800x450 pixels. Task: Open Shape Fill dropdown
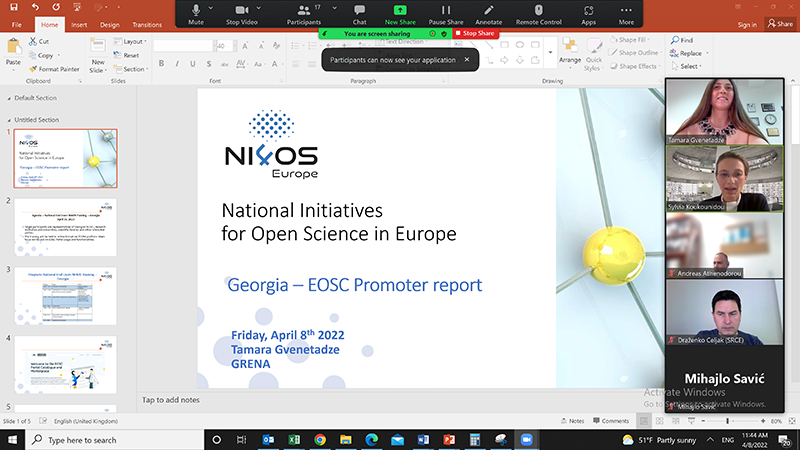coord(632,40)
